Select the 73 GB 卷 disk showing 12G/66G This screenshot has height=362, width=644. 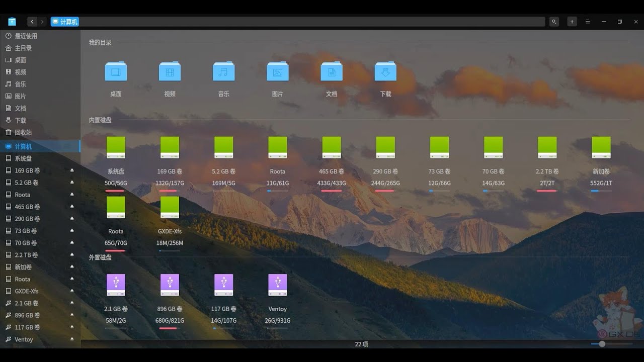click(439, 148)
